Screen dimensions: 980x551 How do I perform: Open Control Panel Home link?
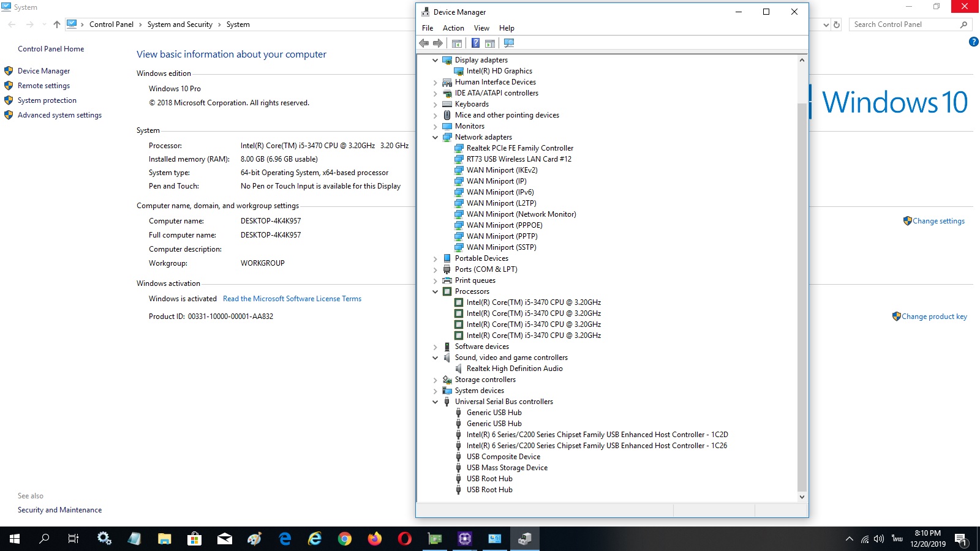(x=51, y=49)
